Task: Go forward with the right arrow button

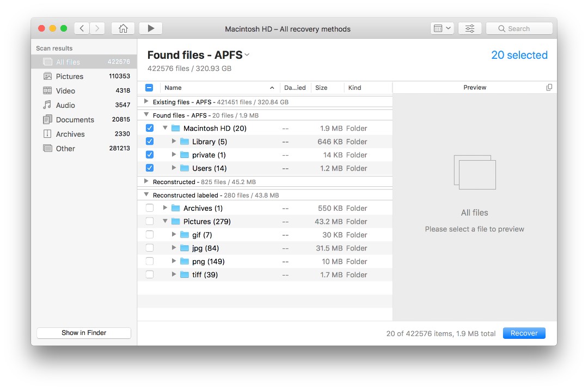Action: 97,28
